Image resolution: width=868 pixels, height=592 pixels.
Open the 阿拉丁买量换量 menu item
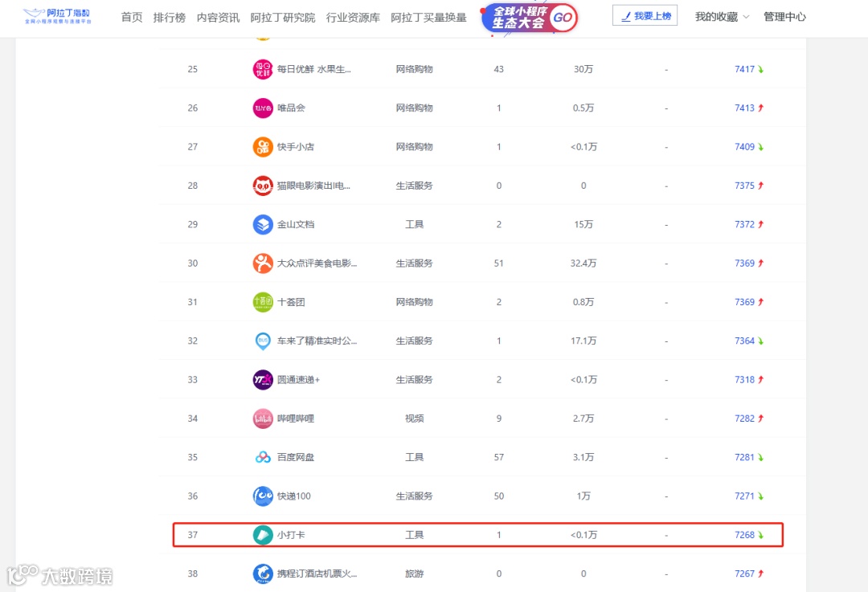pos(428,18)
